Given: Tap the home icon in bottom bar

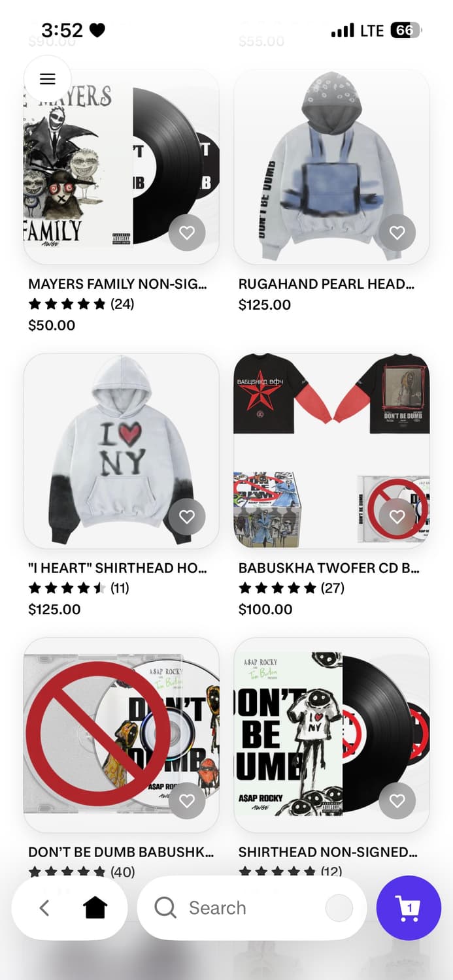Looking at the screenshot, I should tap(95, 907).
